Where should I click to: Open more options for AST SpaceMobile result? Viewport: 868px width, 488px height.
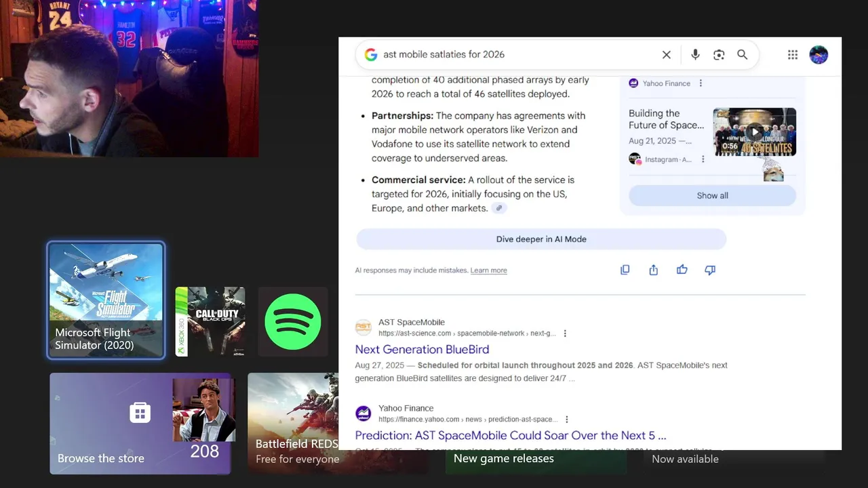pos(565,333)
